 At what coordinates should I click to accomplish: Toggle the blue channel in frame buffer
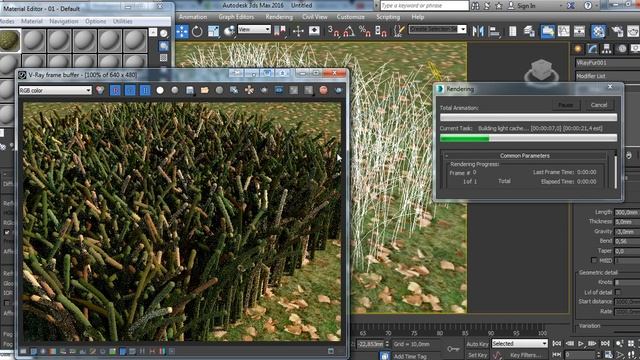coord(145,90)
